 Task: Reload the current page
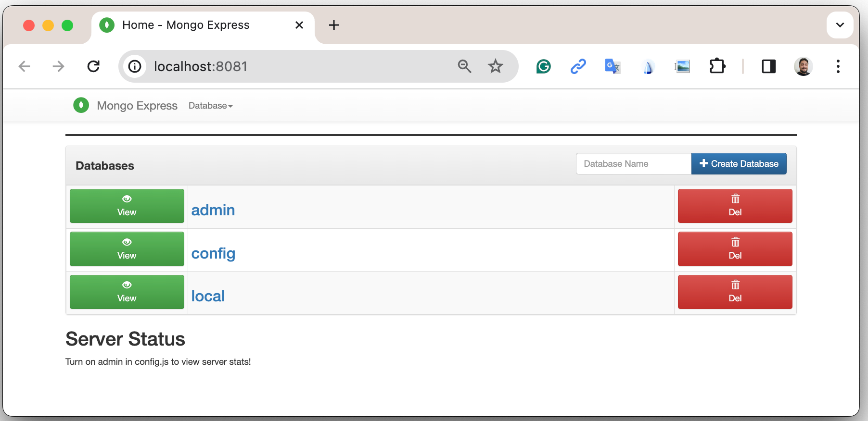(93, 66)
